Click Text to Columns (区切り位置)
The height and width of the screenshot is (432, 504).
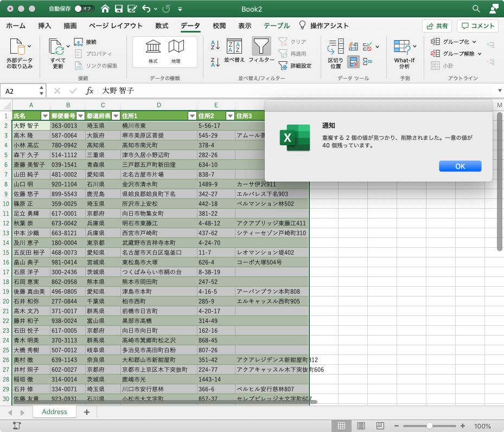(x=336, y=53)
